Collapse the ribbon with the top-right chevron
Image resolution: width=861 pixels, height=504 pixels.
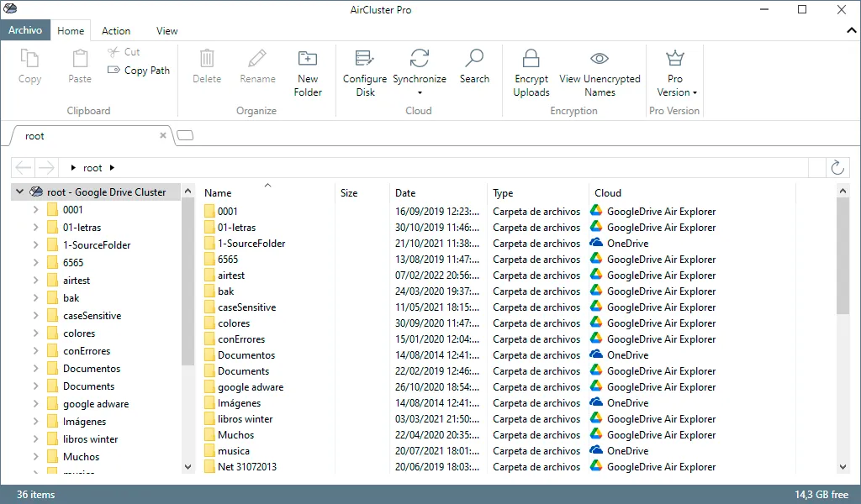coord(851,31)
